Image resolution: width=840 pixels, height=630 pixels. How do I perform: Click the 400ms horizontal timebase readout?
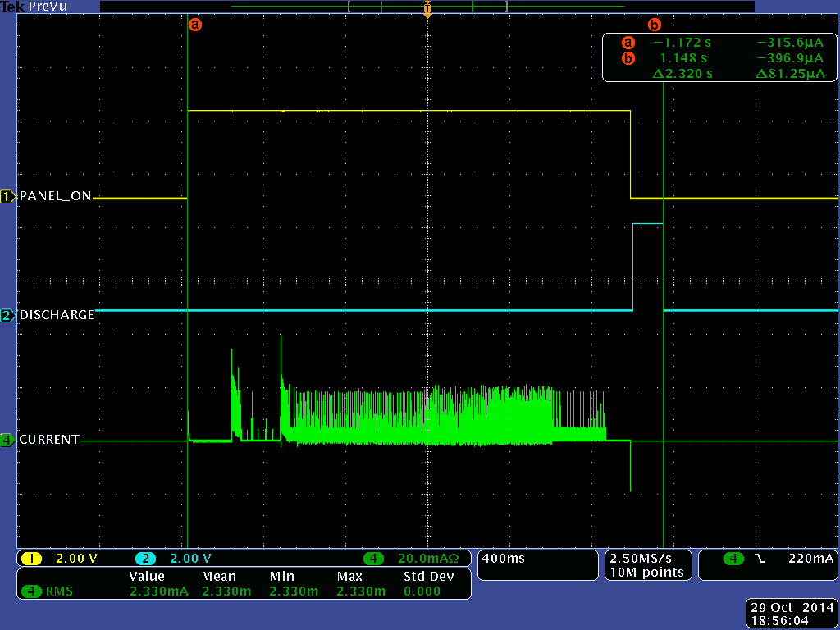tap(504, 559)
